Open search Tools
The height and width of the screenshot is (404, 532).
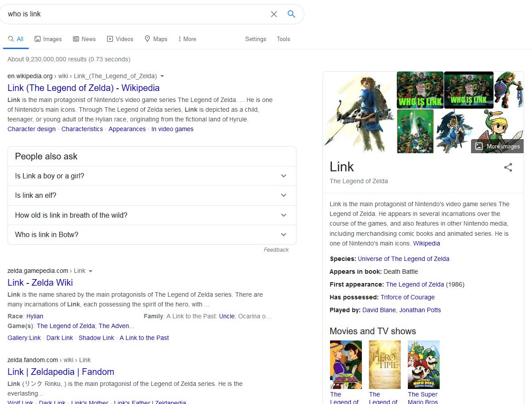tap(284, 39)
